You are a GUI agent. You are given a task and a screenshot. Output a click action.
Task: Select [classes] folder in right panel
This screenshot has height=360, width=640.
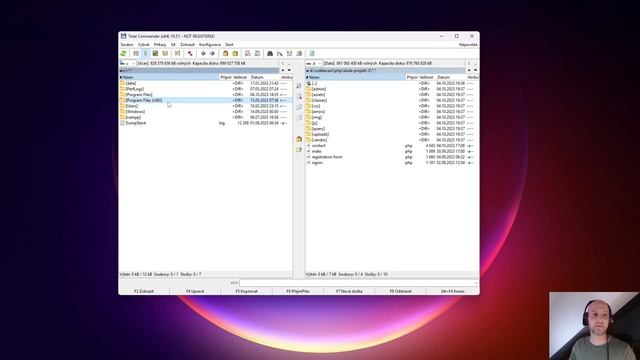392,100
